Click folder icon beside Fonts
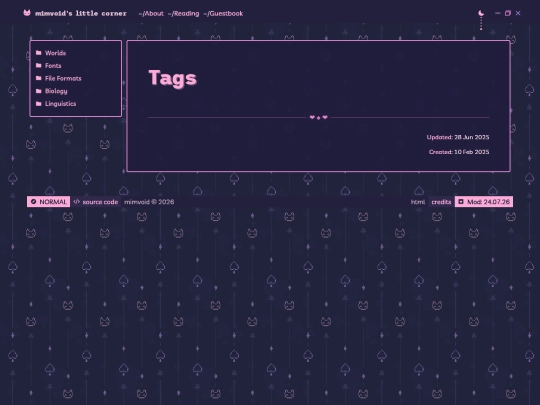Image resolution: width=540 pixels, height=405 pixels. tap(39, 65)
